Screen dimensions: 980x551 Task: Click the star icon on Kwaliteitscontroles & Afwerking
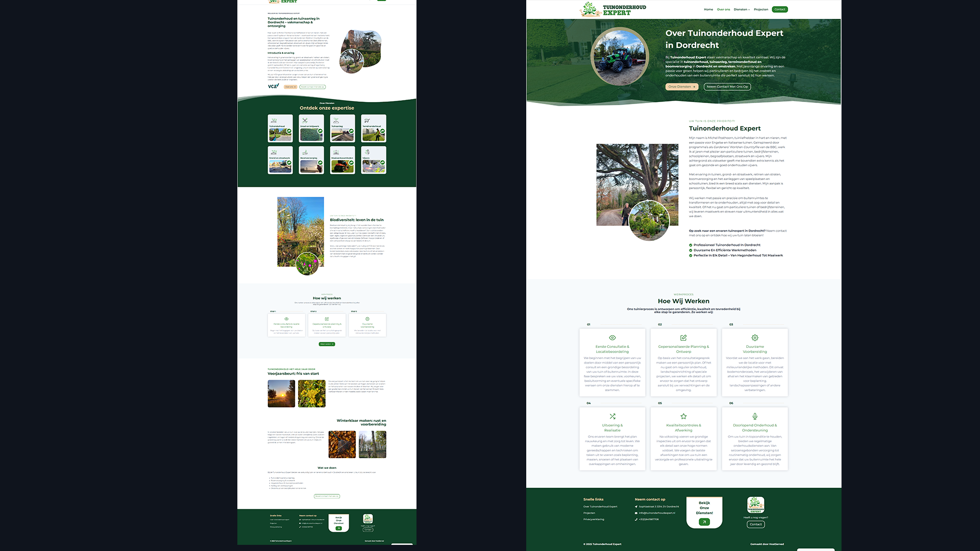click(x=683, y=416)
